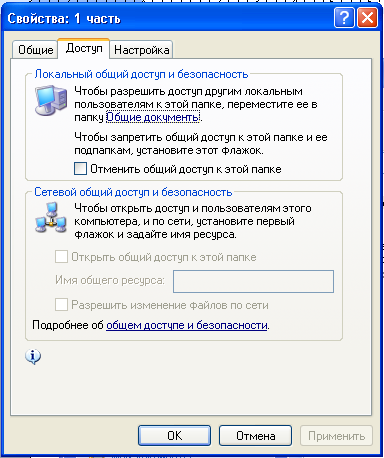Tick 'Отменить общий доступ к этой папке'
The height and width of the screenshot is (458, 384).
pyautogui.click(x=80, y=169)
